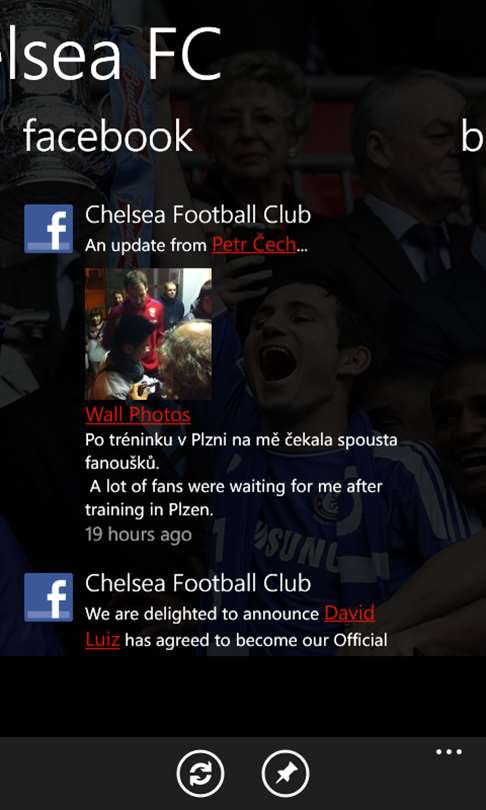Tap the English text about fans waiting
The width and height of the screenshot is (486, 810).
(x=234, y=499)
